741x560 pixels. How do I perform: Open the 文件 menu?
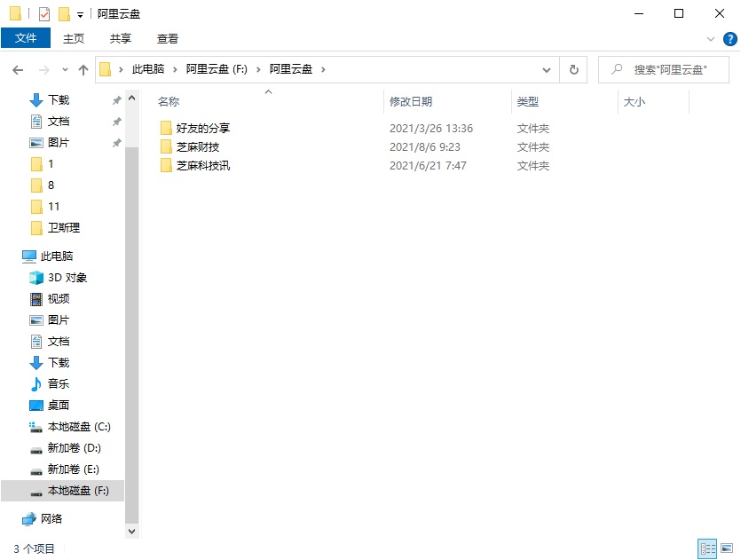(x=27, y=38)
